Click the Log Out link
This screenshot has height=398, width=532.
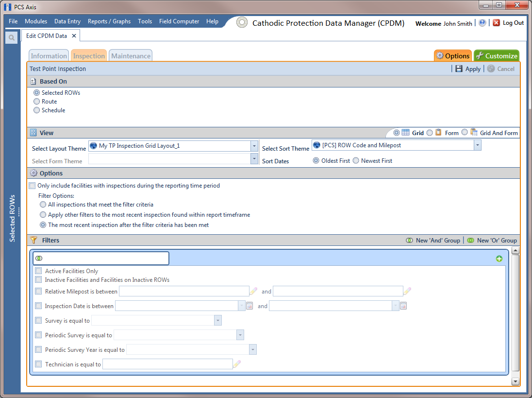(514, 23)
